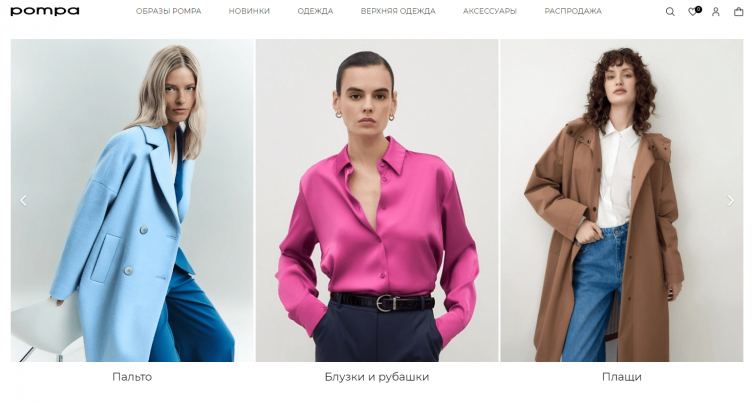Select the pink blouse model image
The width and height of the screenshot is (752, 402).
click(x=377, y=201)
